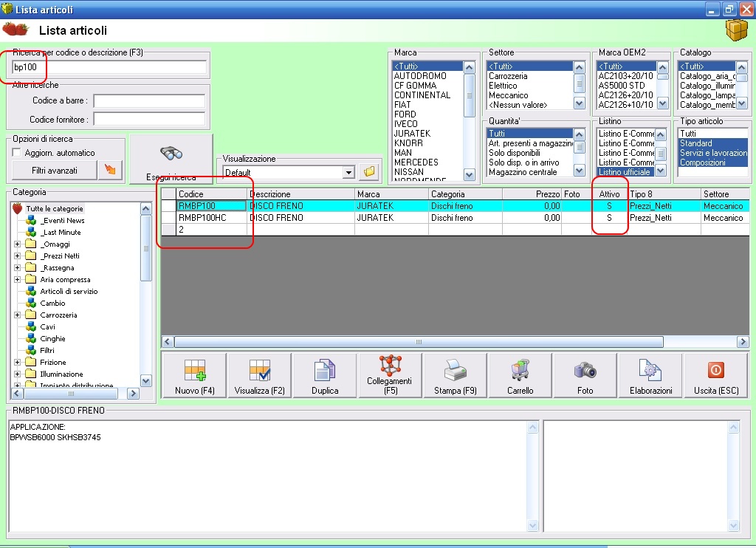This screenshot has height=548, width=756.
Task: Expand the _Rassegna folder
Action: click(x=18, y=268)
